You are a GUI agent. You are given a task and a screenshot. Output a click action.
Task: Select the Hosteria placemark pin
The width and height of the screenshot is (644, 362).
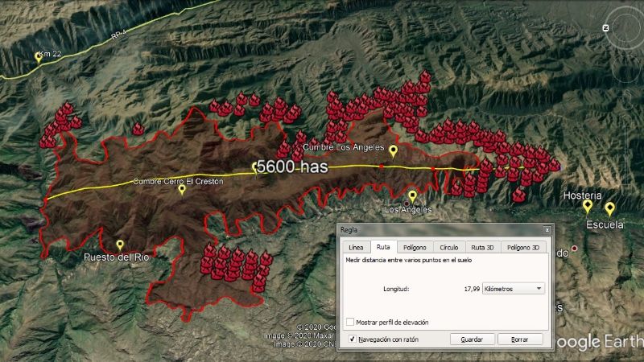(588, 206)
